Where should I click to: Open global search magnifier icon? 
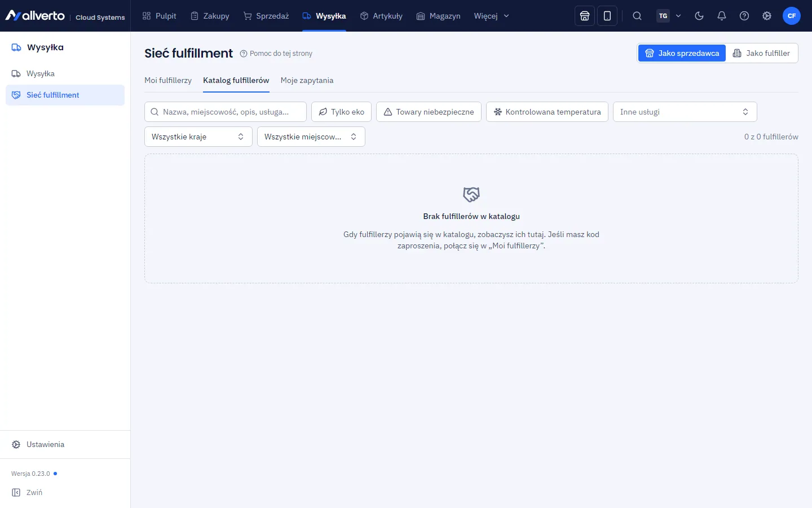click(637, 16)
